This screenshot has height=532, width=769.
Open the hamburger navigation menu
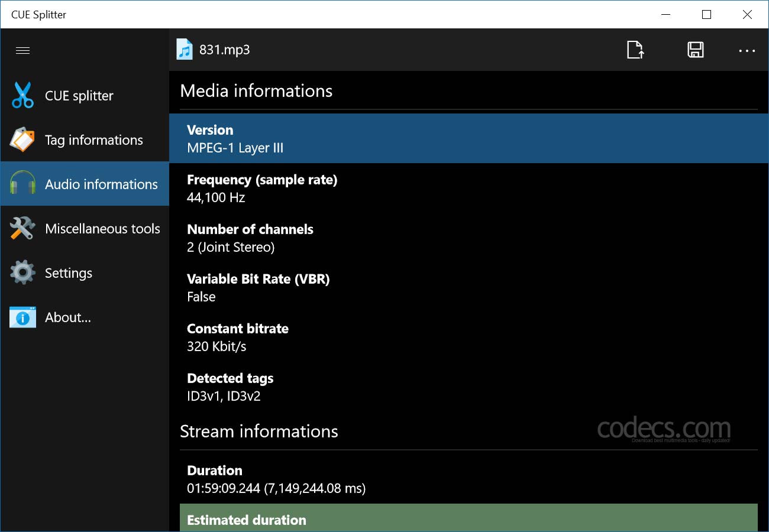tap(23, 50)
